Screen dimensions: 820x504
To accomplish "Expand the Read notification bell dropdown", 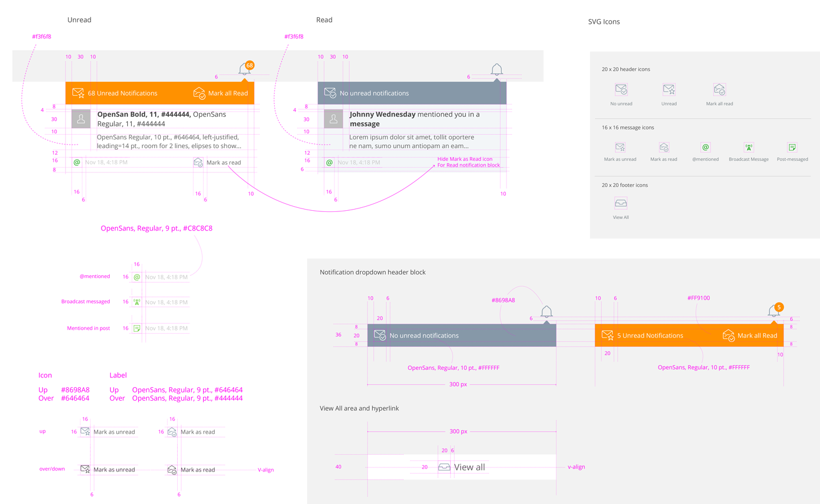I will pyautogui.click(x=497, y=69).
